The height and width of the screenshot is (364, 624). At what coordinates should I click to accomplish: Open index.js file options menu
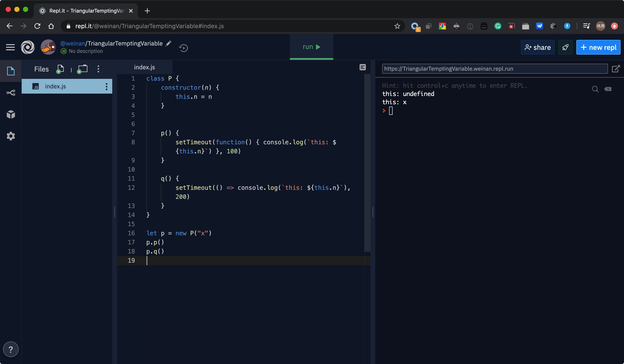[x=106, y=86]
